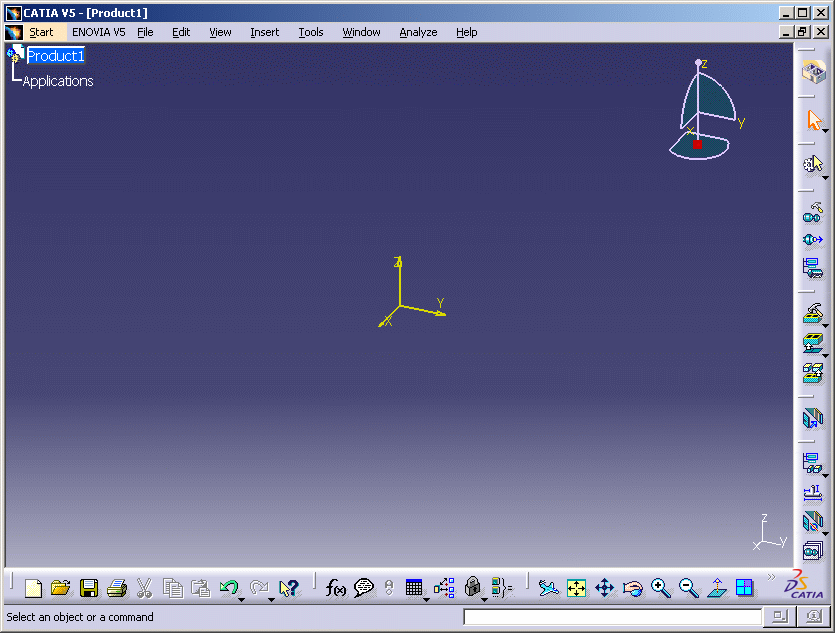Expand the Lock icon dropdown arrow

[484, 600]
